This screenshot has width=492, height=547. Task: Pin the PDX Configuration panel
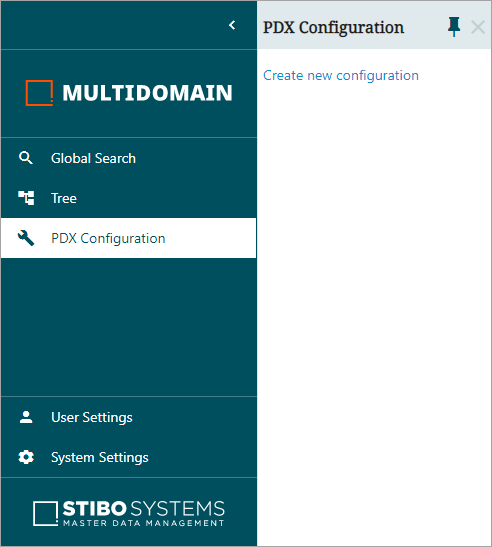[454, 27]
